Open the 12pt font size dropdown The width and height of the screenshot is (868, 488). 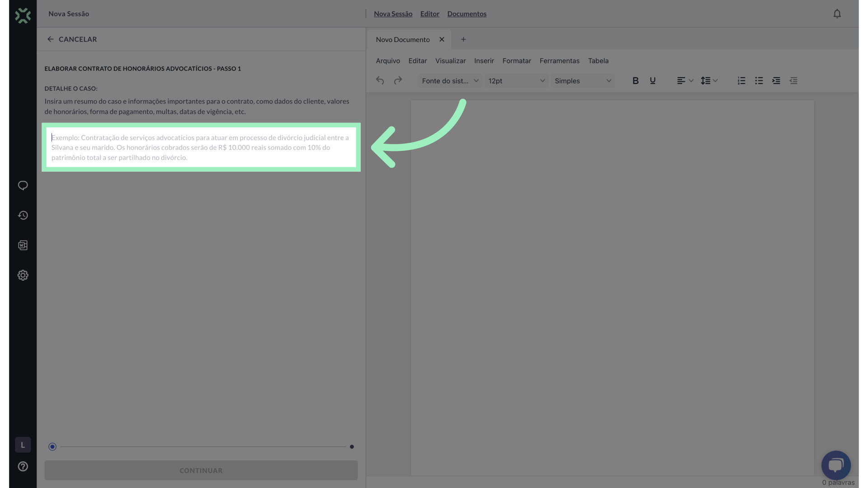516,81
